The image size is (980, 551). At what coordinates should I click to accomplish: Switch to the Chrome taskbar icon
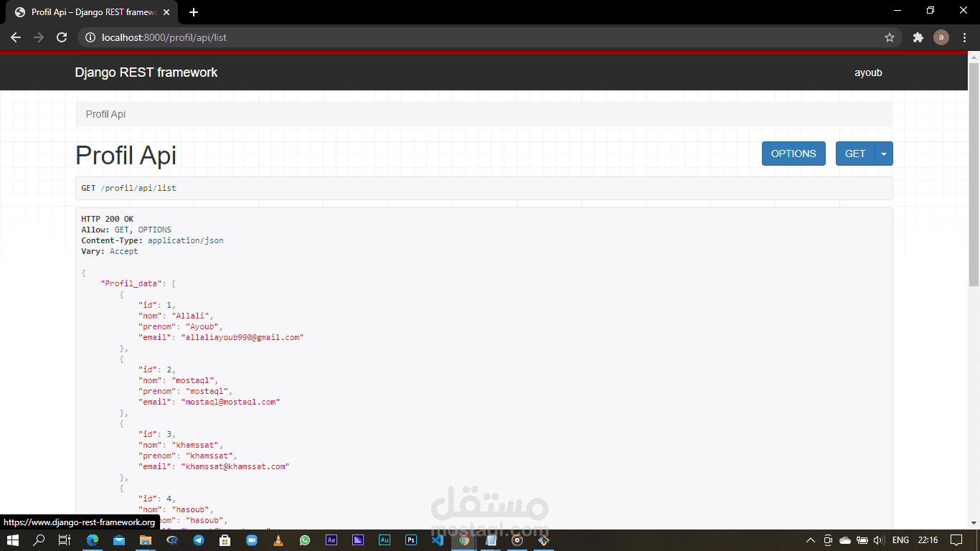[x=464, y=540]
